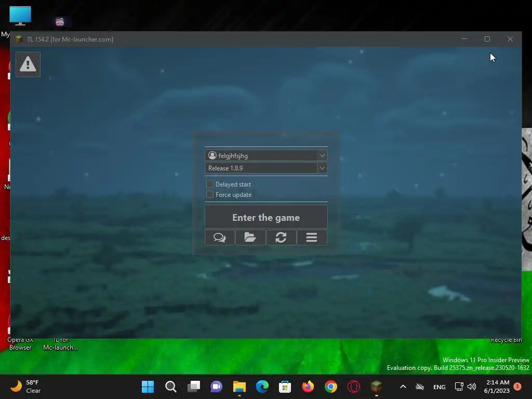Image resolution: width=532 pixels, height=399 pixels.
Task: Open the notification count badge
Action: [517, 387]
